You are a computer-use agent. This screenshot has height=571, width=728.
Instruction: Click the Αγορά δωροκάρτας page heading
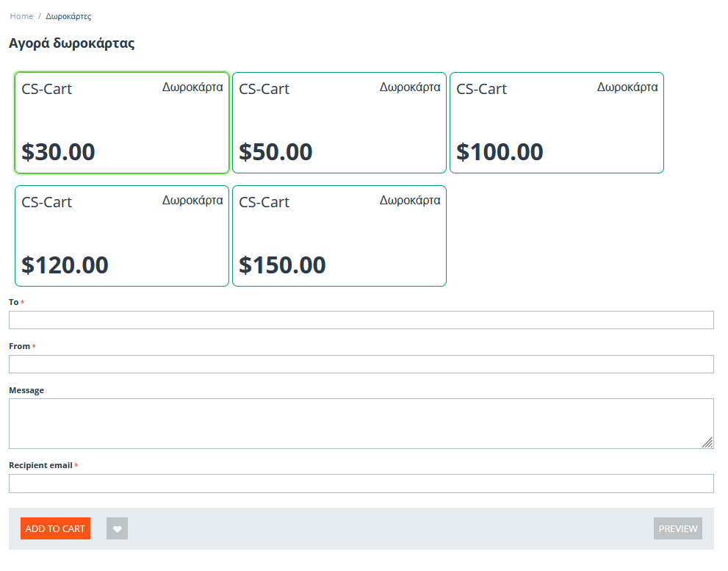click(72, 43)
